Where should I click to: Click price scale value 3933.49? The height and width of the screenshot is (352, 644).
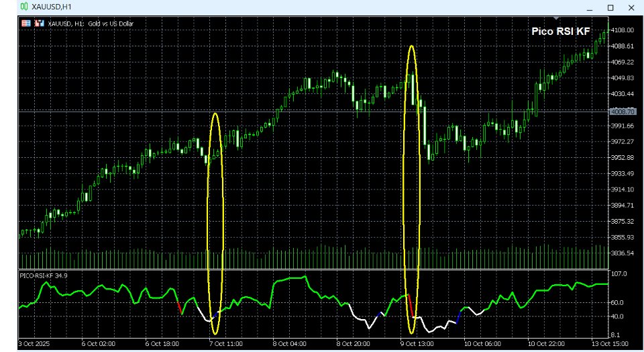(623, 173)
